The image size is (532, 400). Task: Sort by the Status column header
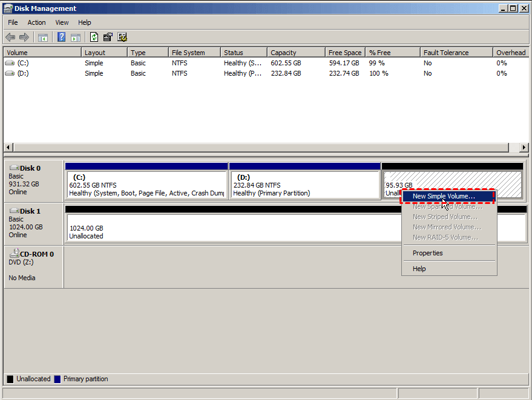pyautogui.click(x=244, y=53)
